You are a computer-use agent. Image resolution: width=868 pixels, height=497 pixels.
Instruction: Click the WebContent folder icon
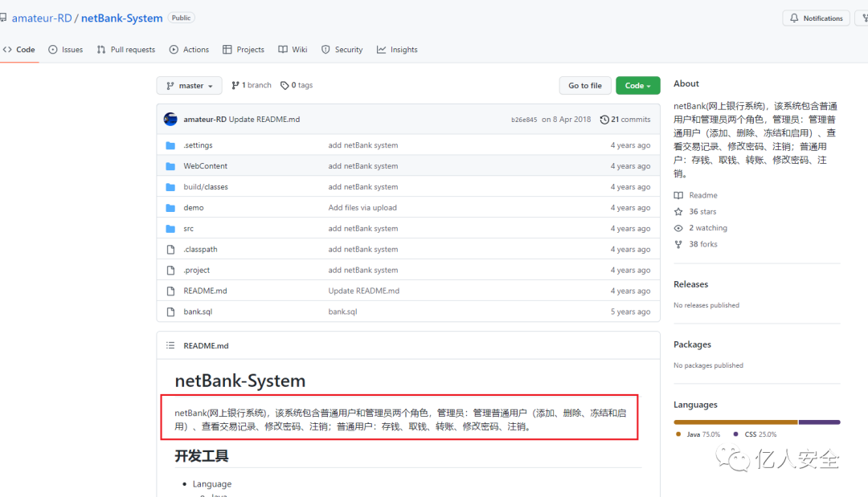coord(170,166)
